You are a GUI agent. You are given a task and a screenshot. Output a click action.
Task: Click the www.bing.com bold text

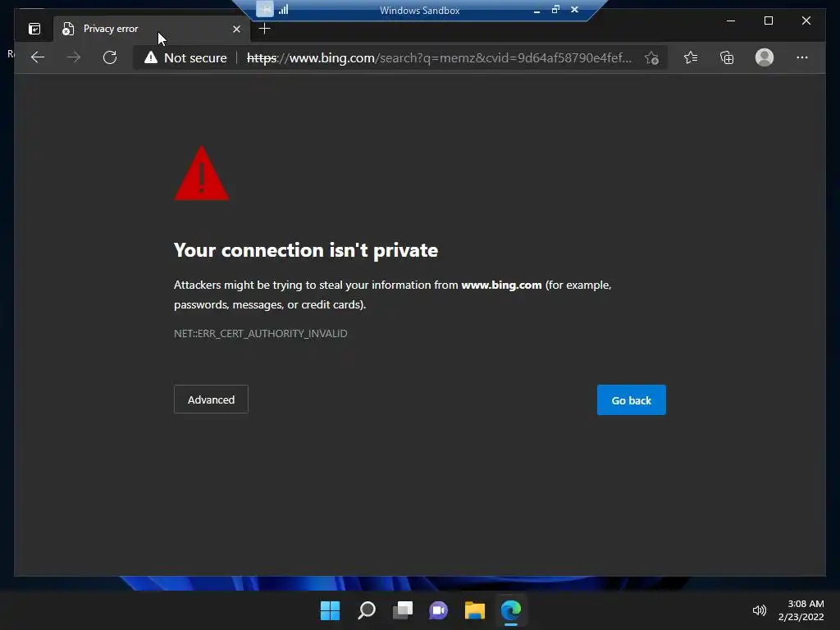point(501,285)
